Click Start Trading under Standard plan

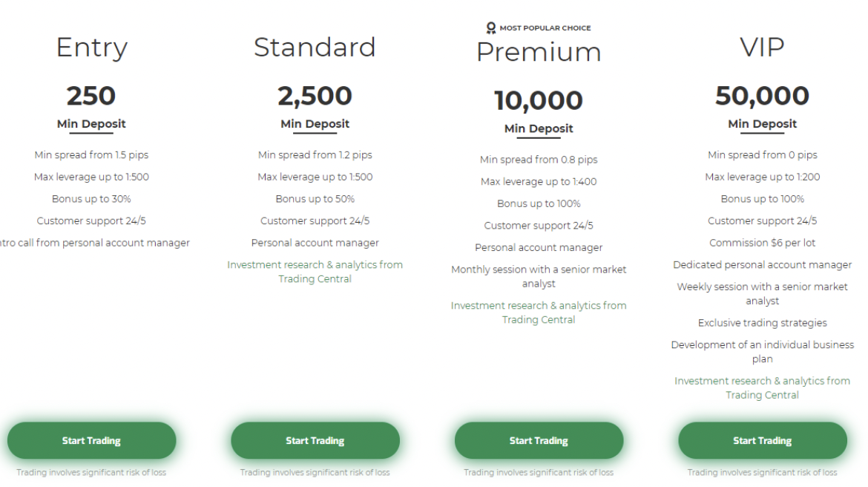click(x=315, y=441)
